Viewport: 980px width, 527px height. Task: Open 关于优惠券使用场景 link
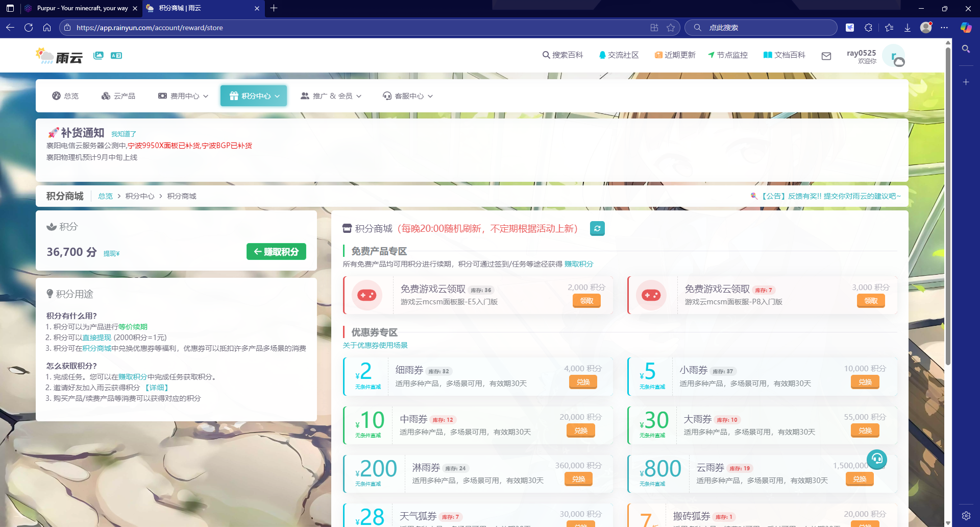(375, 345)
